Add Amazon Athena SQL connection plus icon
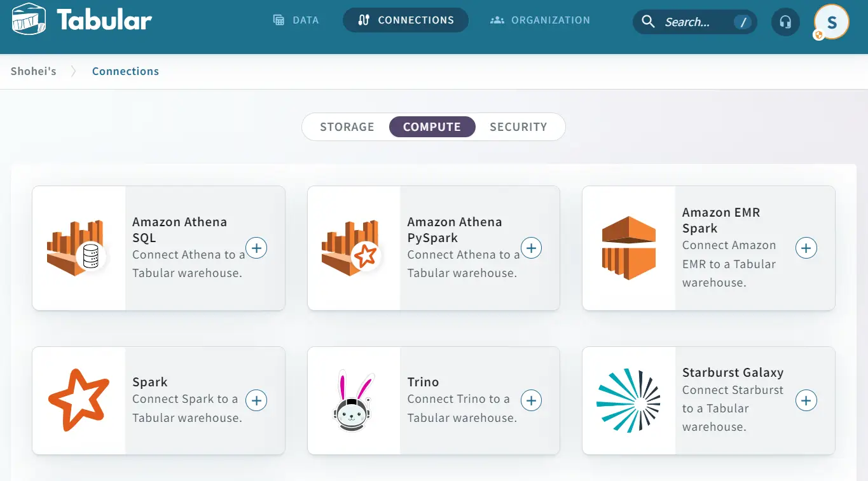868x481 pixels. 256,248
